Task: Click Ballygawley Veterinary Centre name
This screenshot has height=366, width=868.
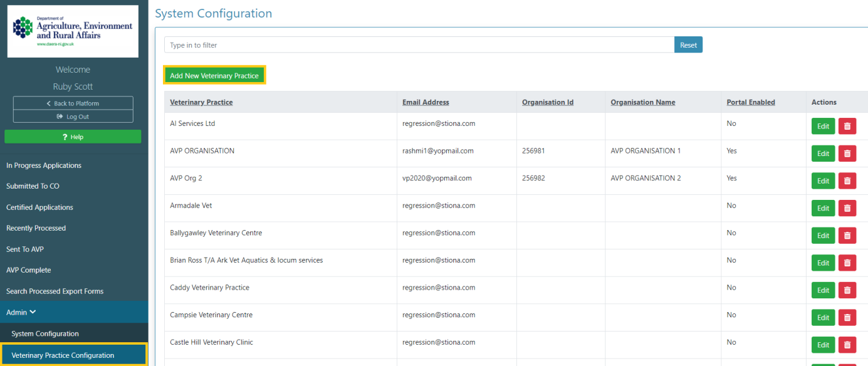Action: point(216,233)
